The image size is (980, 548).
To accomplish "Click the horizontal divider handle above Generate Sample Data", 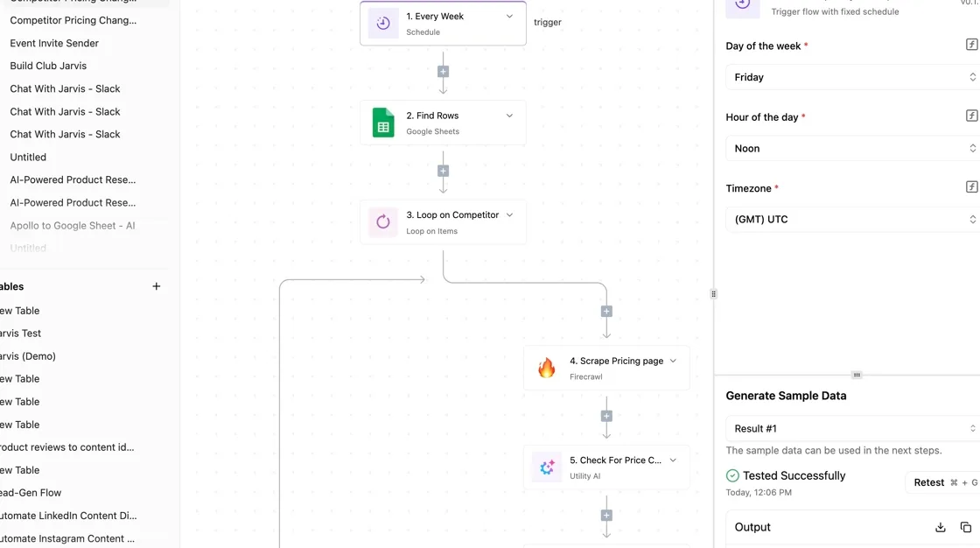I will pos(857,375).
